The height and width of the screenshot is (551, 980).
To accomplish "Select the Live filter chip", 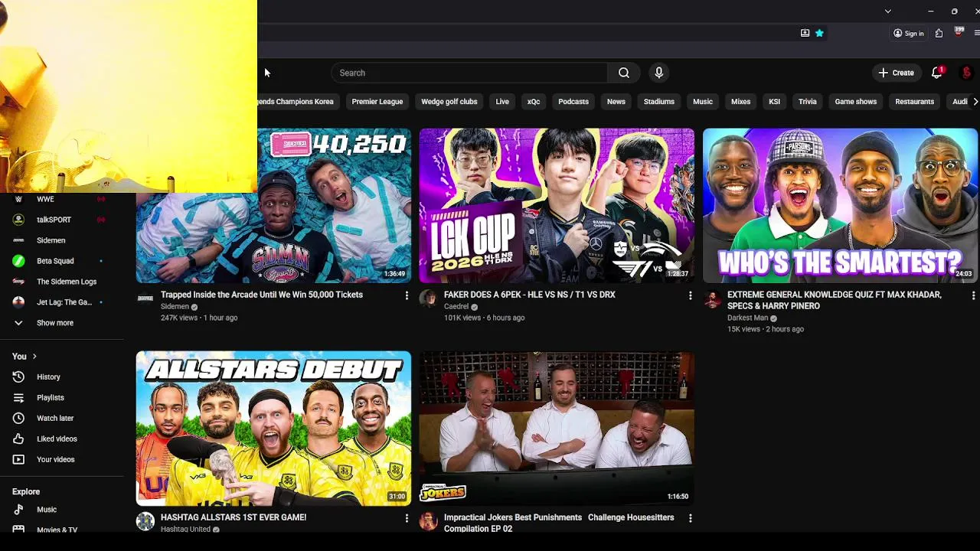I will pyautogui.click(x=502, y=102).
